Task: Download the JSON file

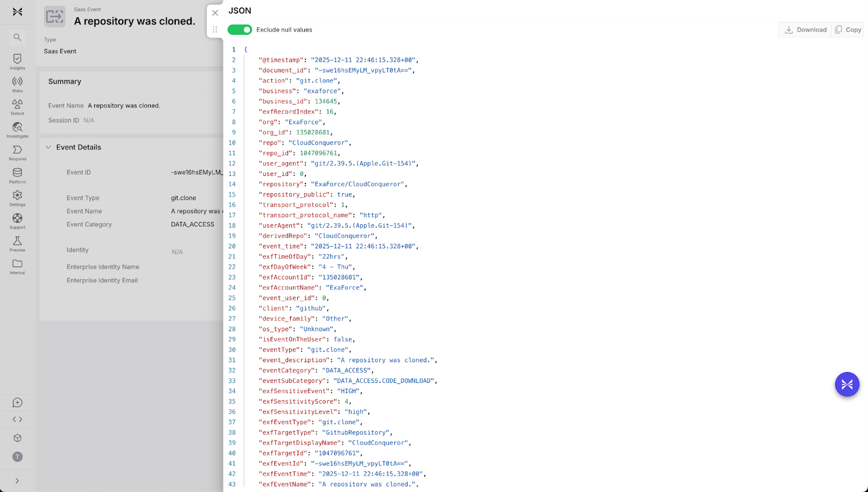Action: [x=805, y=30]
